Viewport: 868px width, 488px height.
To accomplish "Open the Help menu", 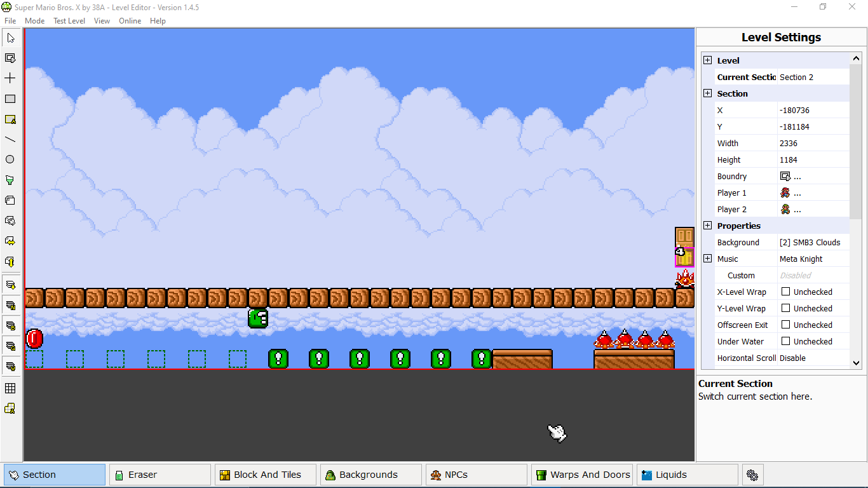I will point(158,21).
